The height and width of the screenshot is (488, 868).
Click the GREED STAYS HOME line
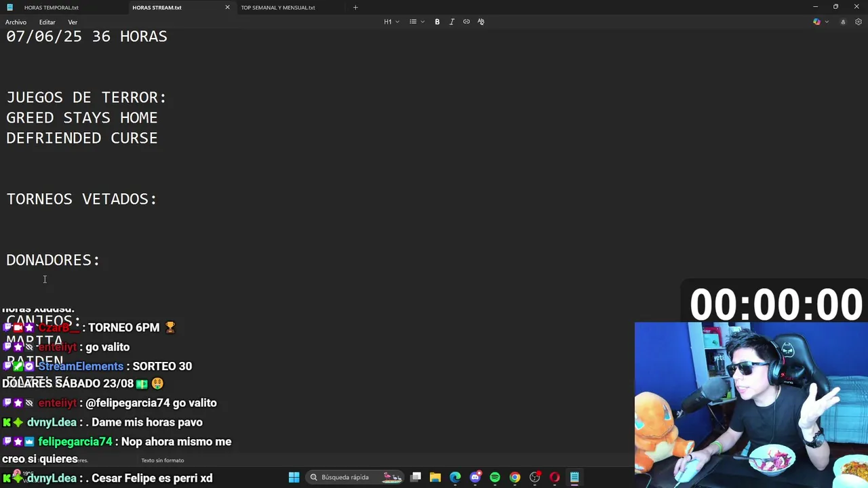[x=82, y=118]
